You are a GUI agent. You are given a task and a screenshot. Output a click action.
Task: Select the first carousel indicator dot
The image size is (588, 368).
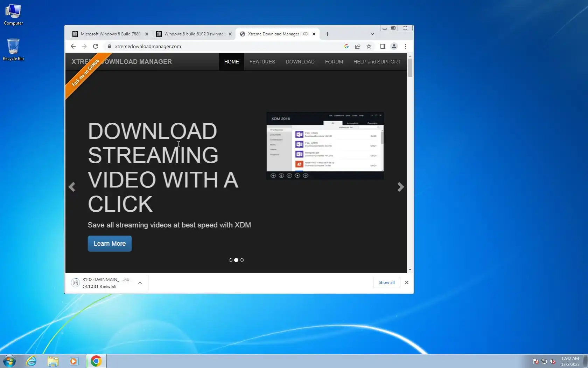[231, 260]
